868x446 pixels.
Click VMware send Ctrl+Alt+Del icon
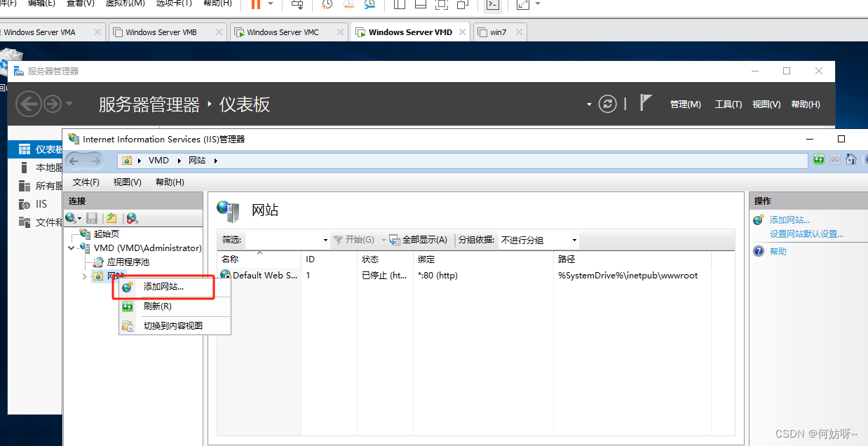coord(298,4)
